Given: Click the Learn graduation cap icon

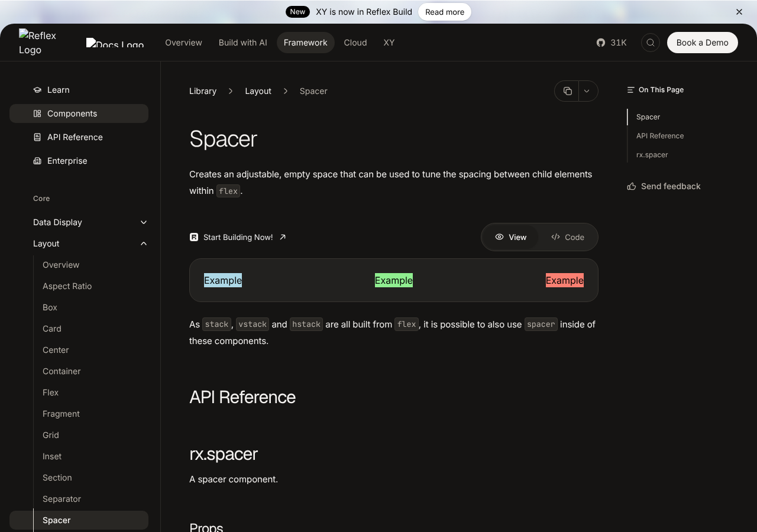Looking at the screenshot, I should pos(37,90).
